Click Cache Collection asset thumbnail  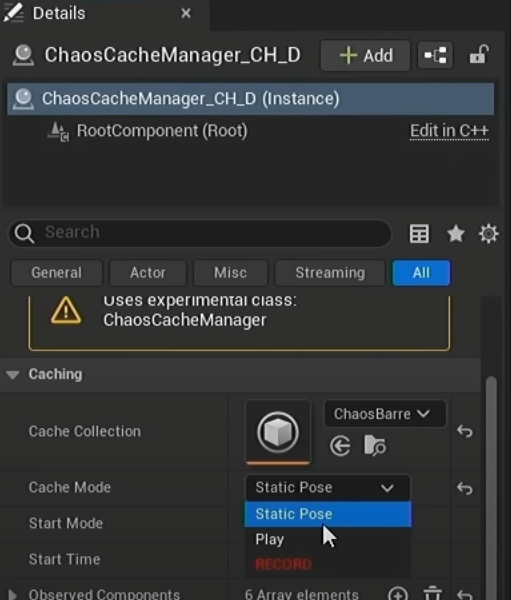coord(278,432)
